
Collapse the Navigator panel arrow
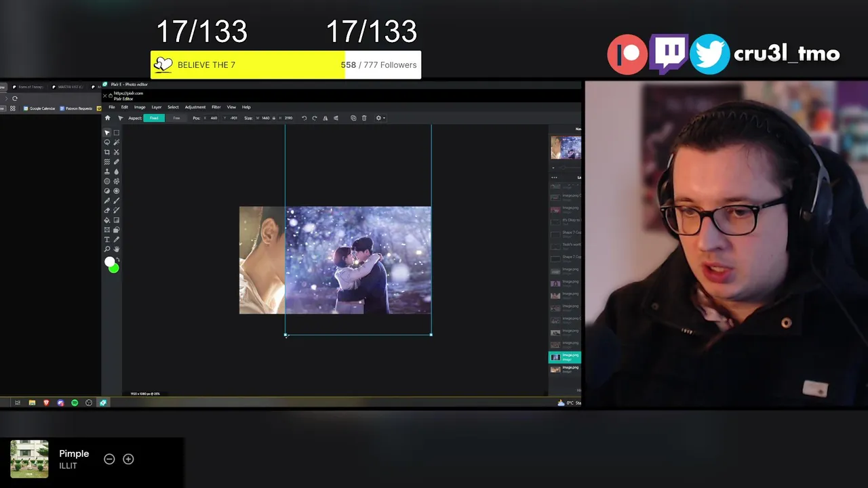click(553, 167)
